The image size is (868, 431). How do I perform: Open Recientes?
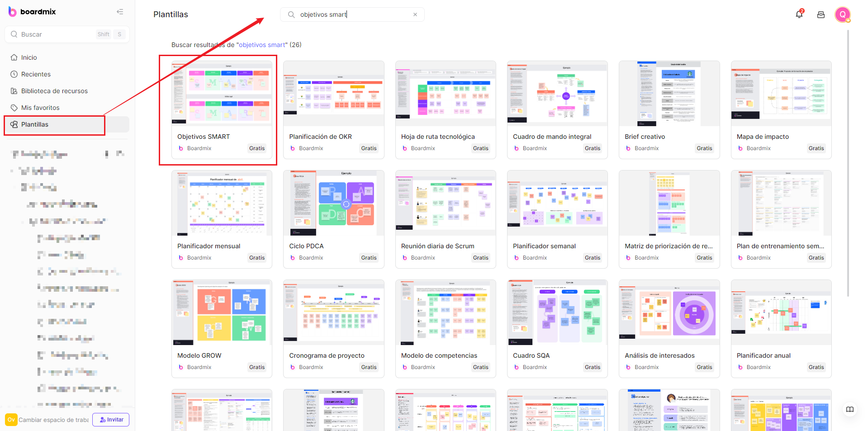point(67,74)
